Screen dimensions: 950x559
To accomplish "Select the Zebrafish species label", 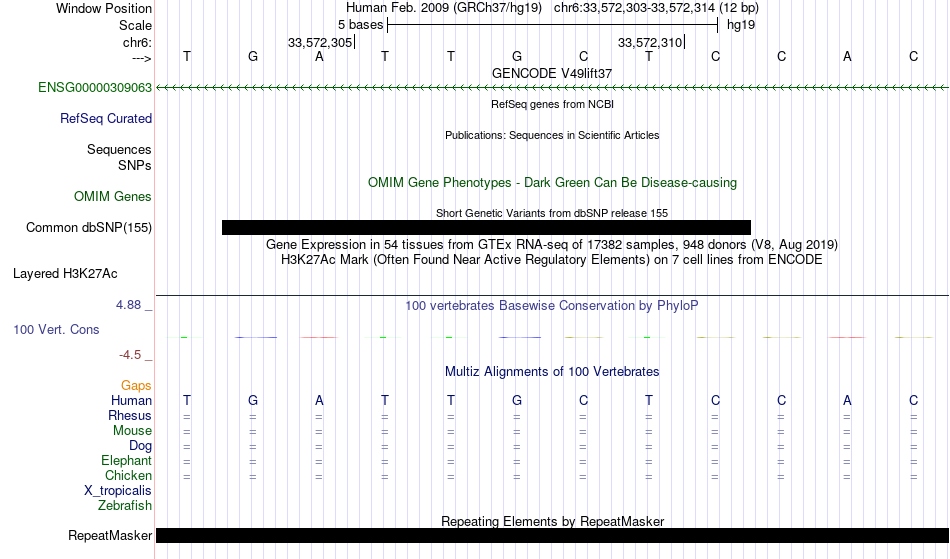I will pyautogui.click(x=125, y=505).
